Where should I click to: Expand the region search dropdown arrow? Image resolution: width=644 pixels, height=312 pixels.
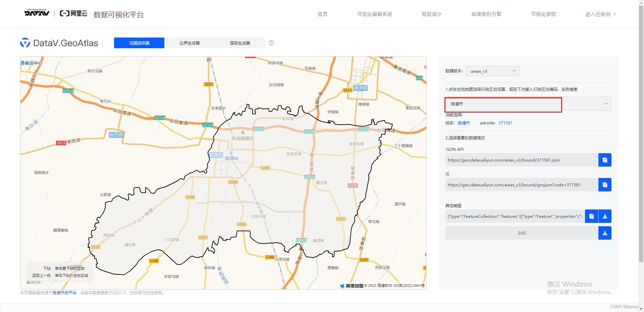pos(606,104)
